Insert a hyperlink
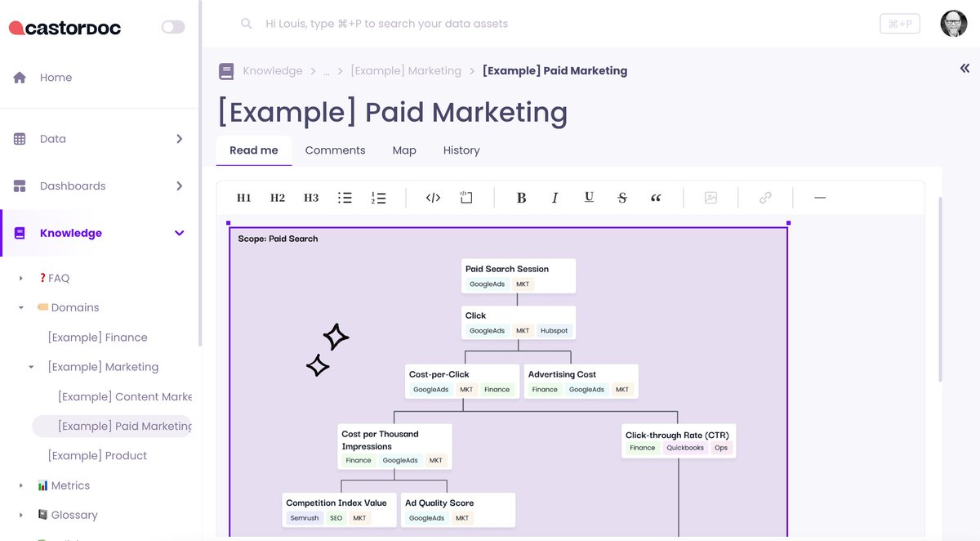This screenshot has height=541, width=980. coord(765,198)
